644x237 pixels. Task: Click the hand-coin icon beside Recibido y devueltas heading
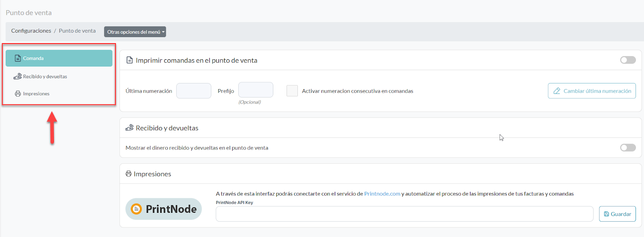130,128
